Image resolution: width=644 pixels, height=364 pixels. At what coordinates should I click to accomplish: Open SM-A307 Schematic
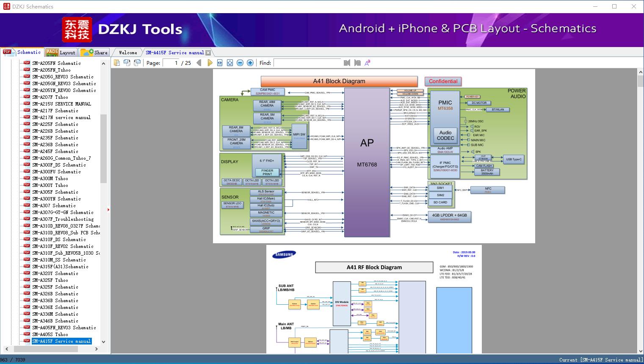tap(54, 206)
